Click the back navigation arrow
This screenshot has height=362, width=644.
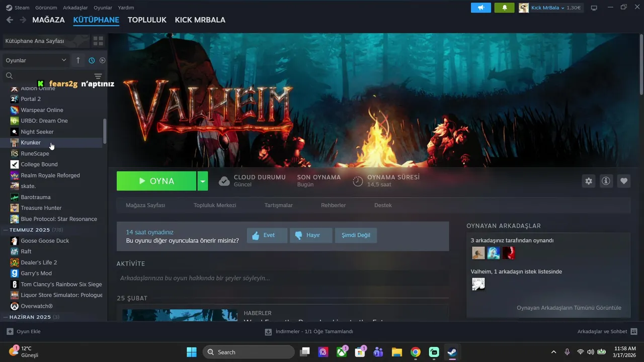click(x=10, y=20)
